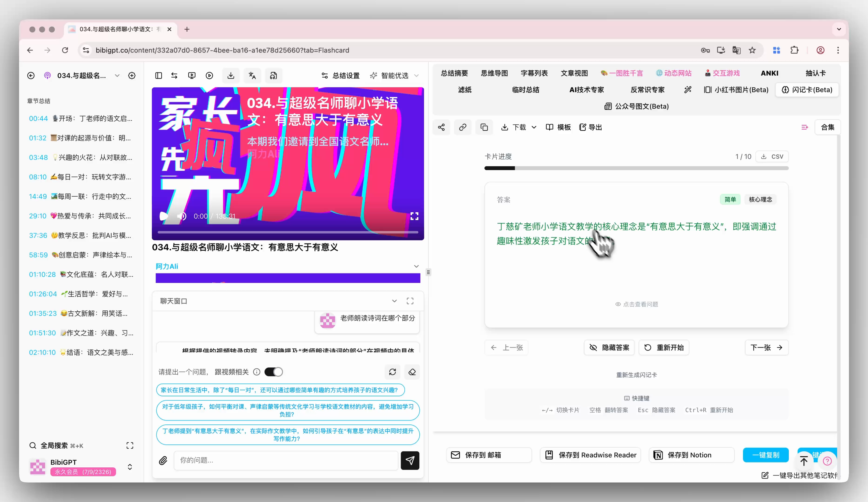Bookmark this page with the star icon
The width and height of the screenshot is (868, 502).
(x=752, y=50)
